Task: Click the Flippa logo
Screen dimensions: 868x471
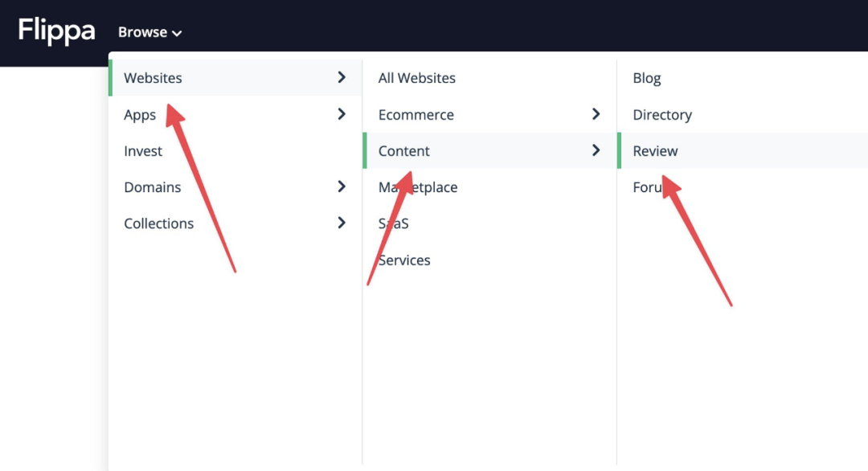Action: pyautogui.click(x=56, y=31)
